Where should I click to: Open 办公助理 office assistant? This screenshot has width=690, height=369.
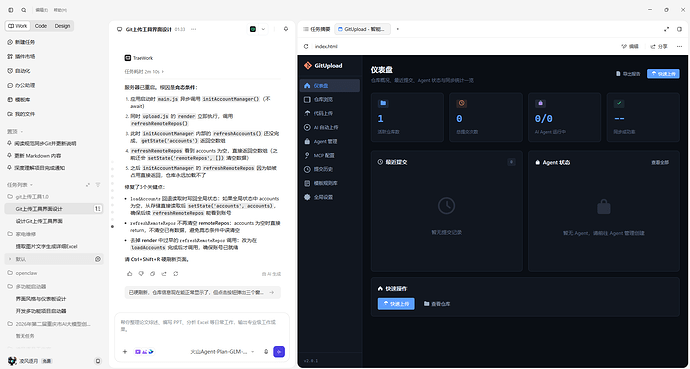[25, 85]
